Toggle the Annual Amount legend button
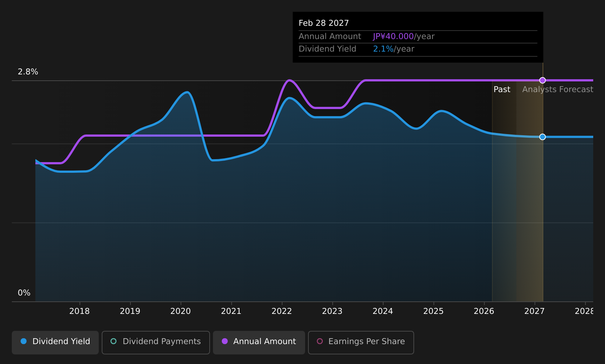This screenshot has width=605, height=364. point(259,342)
